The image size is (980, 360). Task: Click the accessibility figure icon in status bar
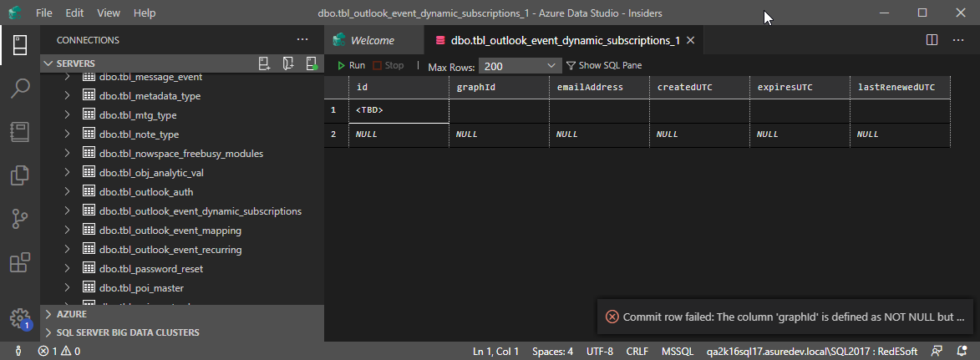pos(18,352)
